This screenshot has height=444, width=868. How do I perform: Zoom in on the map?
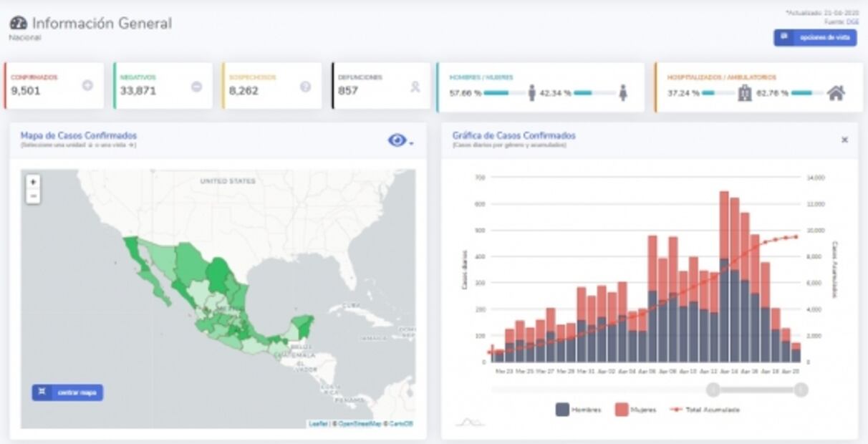pos(33,183)
